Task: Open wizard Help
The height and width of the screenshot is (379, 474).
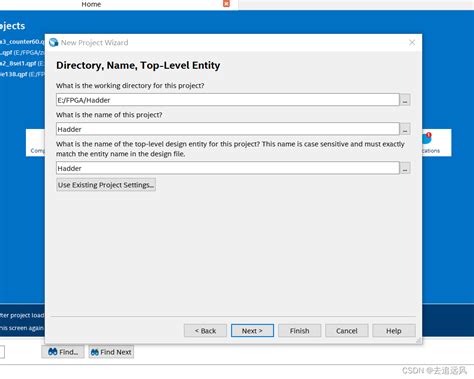Action: tap(394, 331)
